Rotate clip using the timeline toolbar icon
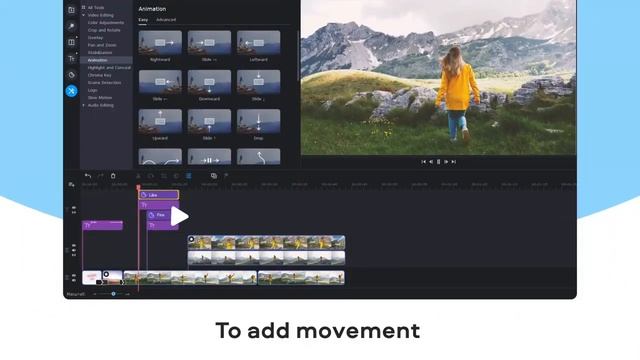The height and width of the screenshot is (360, 640). (x=151, y=176)
